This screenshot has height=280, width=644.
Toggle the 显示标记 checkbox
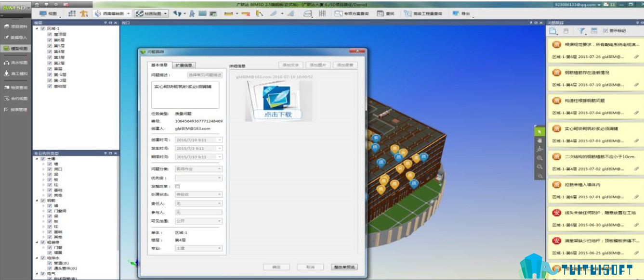pos(605,31)
